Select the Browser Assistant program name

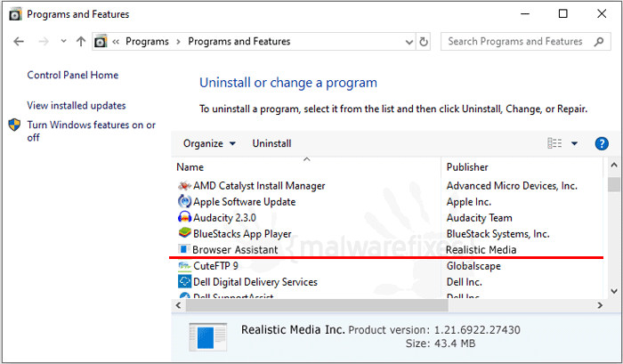coord(235,249)
